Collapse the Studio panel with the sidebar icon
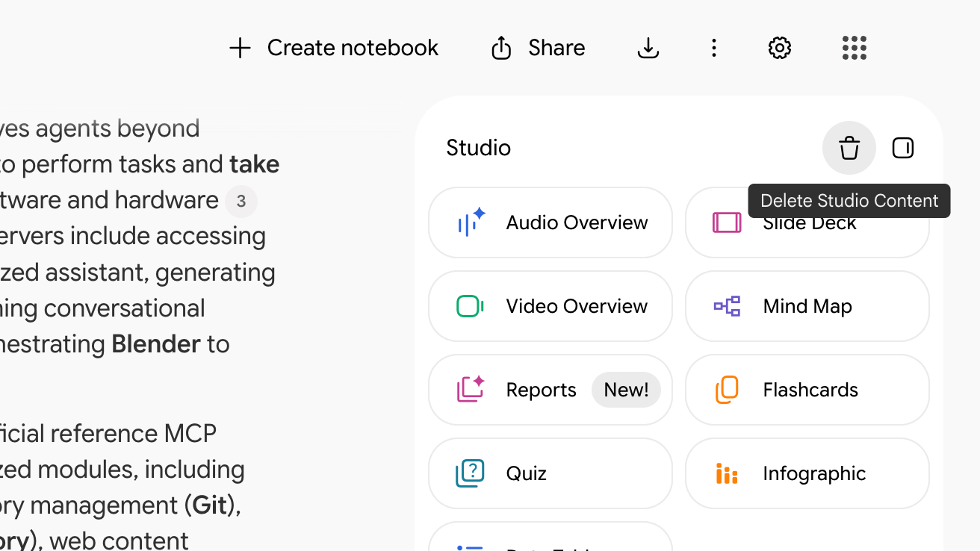This screenshot has height=551, width=980. click(903, 148)
